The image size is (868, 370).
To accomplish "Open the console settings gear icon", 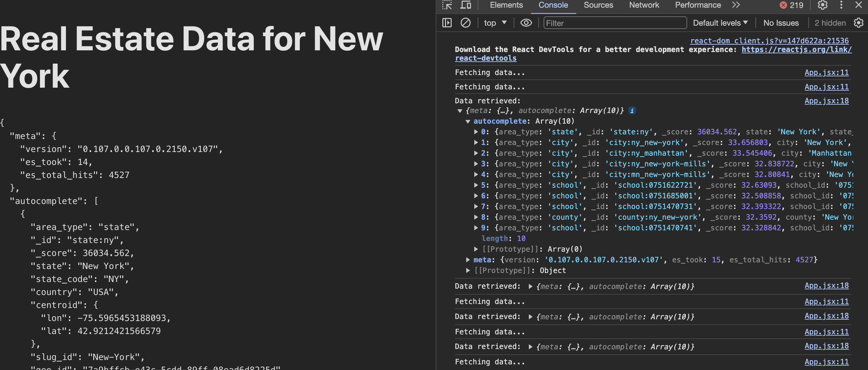I will (x=859, y=23).
